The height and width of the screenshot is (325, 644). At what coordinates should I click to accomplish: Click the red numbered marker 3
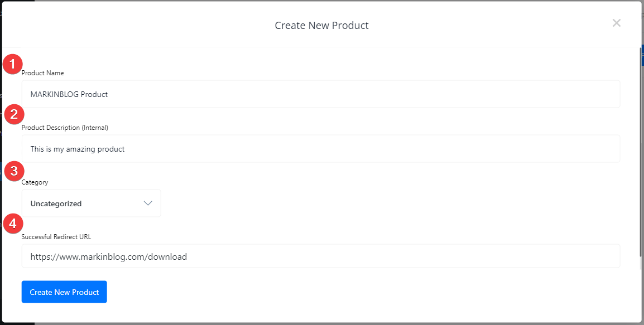(12, 171)
